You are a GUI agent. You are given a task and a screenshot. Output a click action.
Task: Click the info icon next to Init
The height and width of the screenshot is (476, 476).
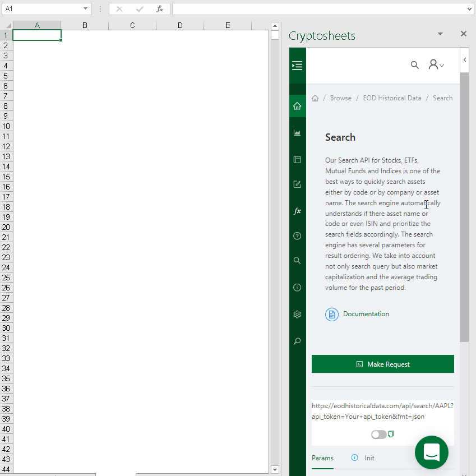[354, 457]
